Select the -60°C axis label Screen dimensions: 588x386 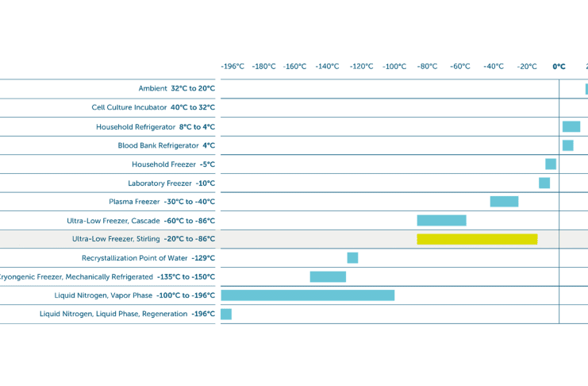coord(460,67)
